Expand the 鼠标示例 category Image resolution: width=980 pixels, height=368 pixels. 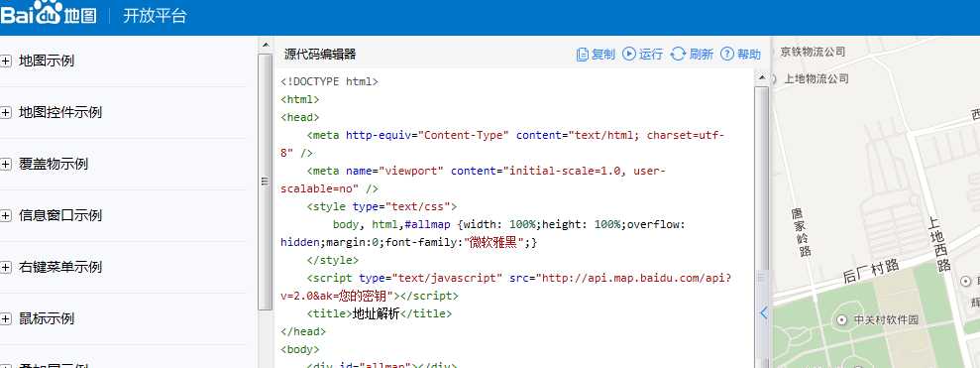point(6,318)
